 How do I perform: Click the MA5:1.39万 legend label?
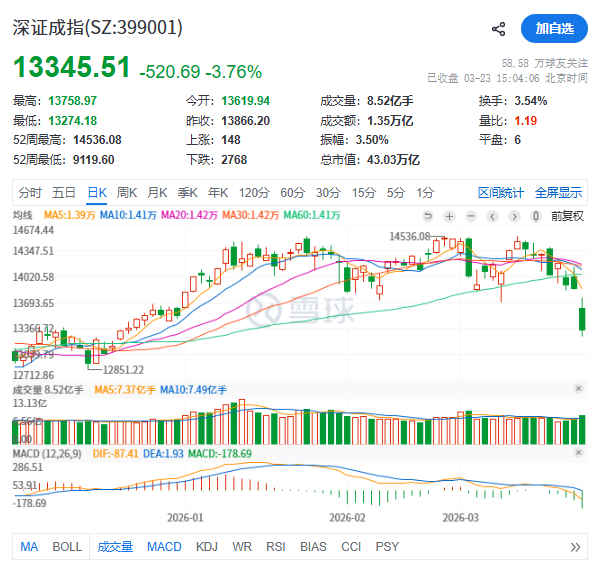[x=69, y=215]
